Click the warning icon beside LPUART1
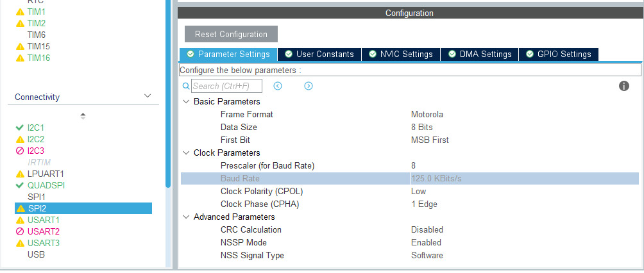The height and width of the screenshot is (273, 644). pos(20,174)
